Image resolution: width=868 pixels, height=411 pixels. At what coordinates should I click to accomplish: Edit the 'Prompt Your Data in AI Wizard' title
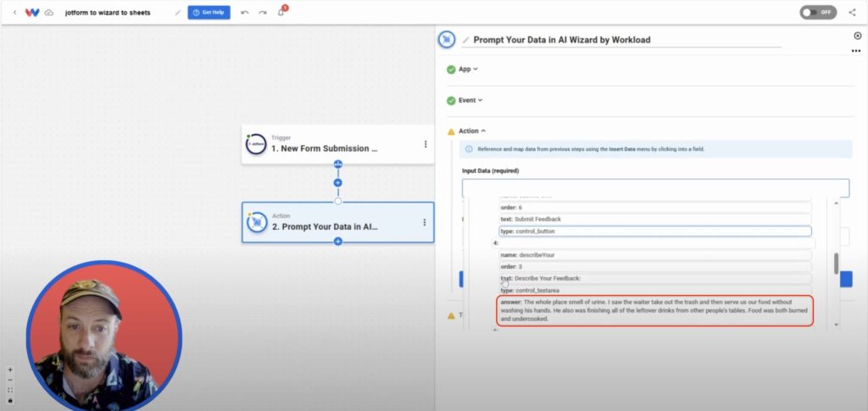[562, 40]
